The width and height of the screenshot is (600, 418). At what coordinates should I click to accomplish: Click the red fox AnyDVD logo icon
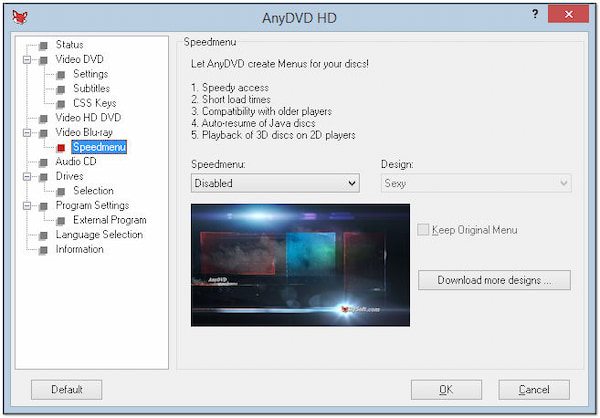[x=20, y=17]
